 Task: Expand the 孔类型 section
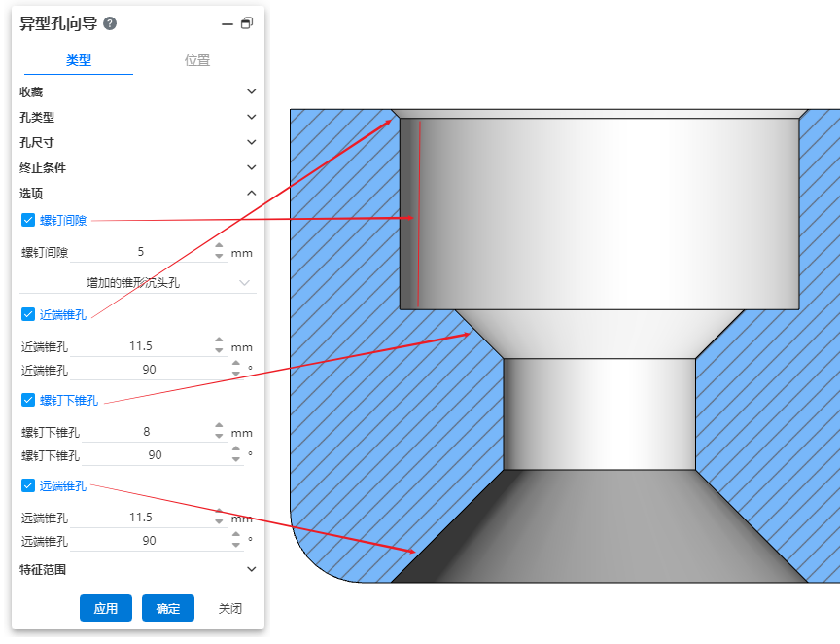pyautogui.click(x=138, y=117)
